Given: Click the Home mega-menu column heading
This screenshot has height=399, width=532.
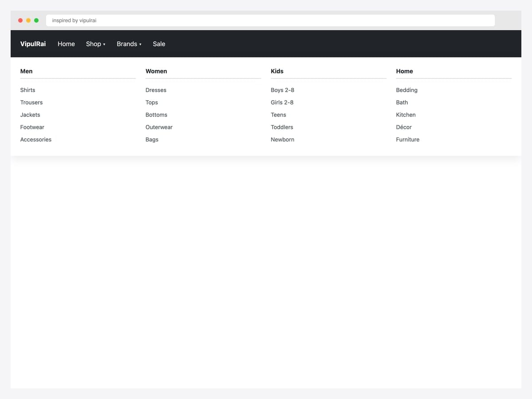Looking at the screenshot, I should tap(404, 71).
